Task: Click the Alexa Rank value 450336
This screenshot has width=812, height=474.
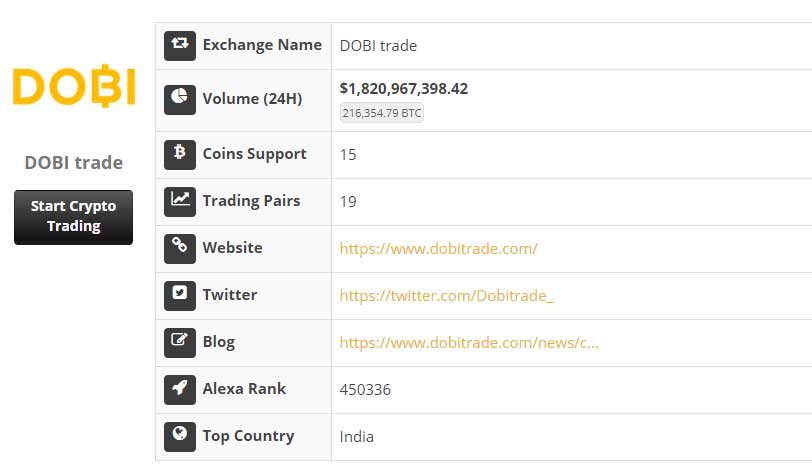Action: [365, 389]
